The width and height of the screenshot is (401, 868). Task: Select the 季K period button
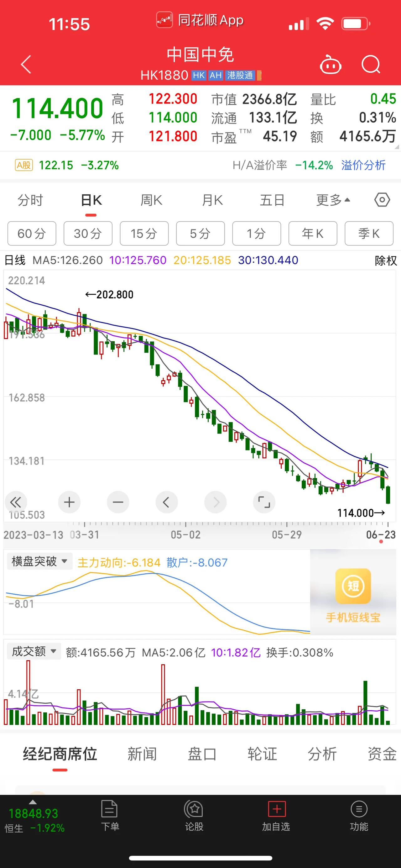tap(369, 233)
